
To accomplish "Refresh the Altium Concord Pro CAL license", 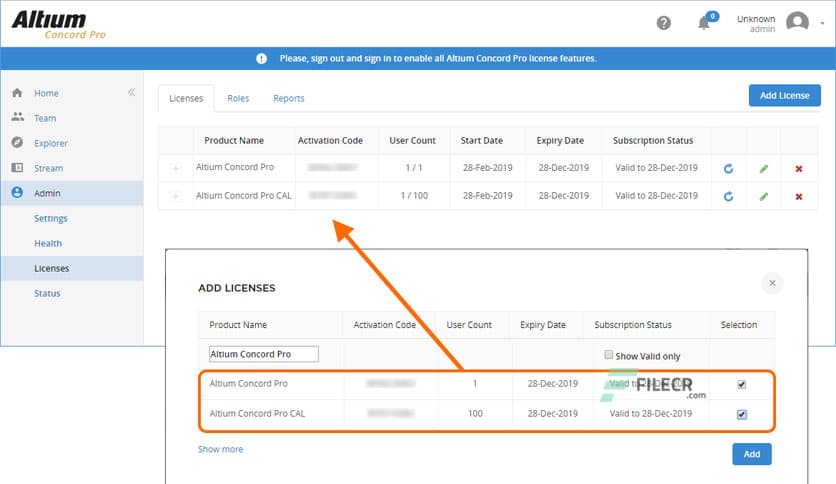I will (728, 196).
